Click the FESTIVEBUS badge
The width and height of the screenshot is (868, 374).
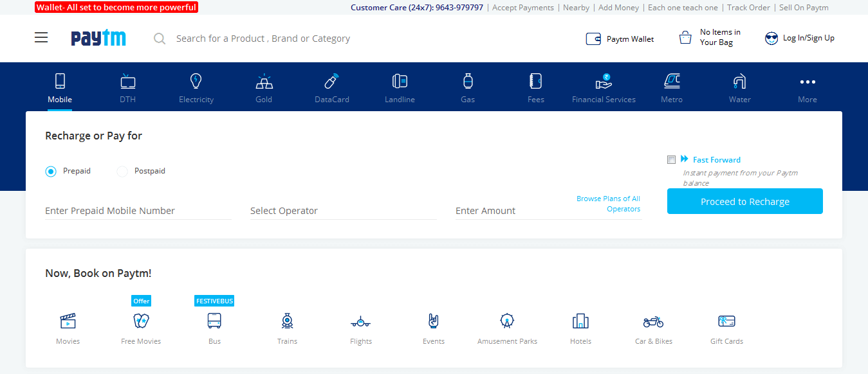214,301
